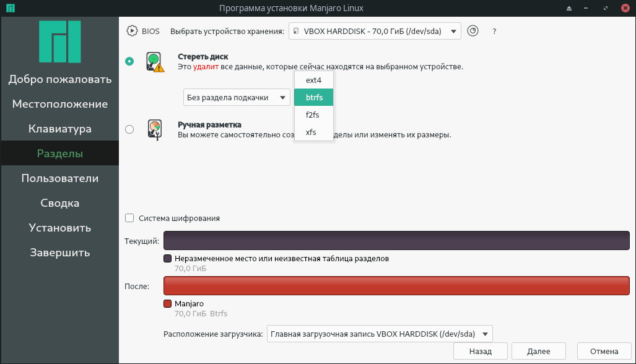
Task: Click the Manjaro icon in title bar
Action: (9, 8)
